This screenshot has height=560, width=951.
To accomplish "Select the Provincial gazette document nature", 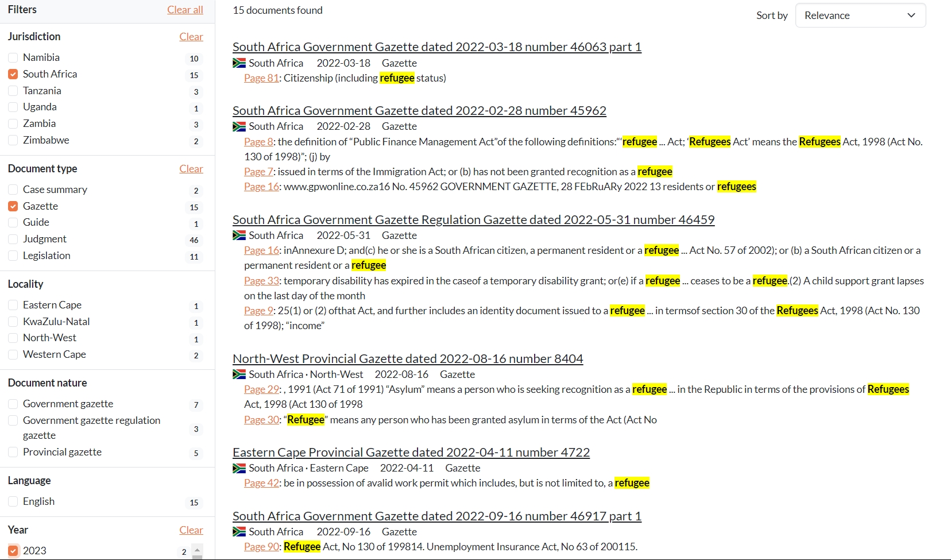I will tap(13, 452).
